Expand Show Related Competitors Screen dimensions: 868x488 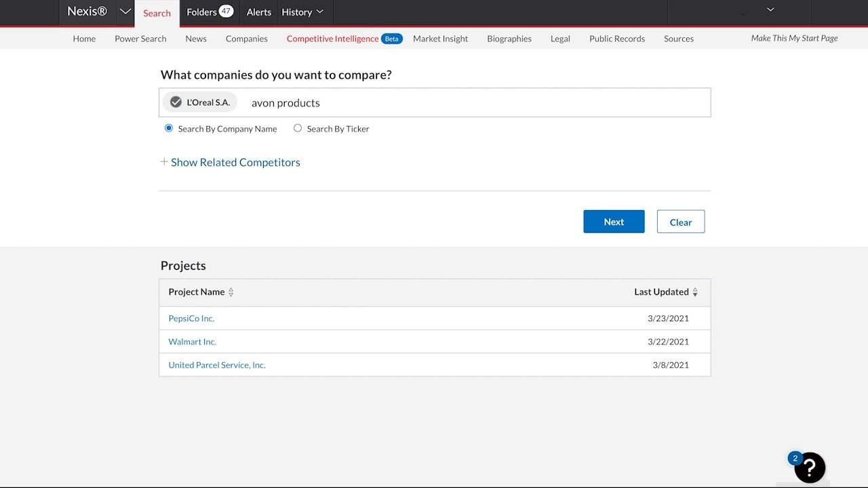point(230,162)
